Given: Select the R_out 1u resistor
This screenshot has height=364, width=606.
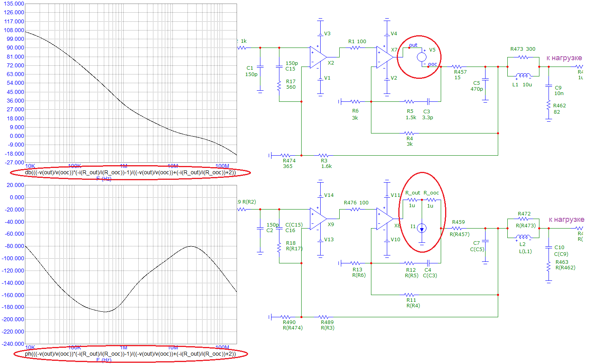Looking at the screenshot, I should click(412, 200).
